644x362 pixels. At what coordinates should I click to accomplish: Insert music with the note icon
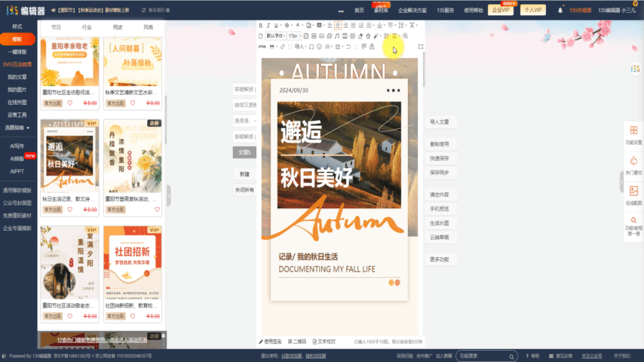[337, 36]
